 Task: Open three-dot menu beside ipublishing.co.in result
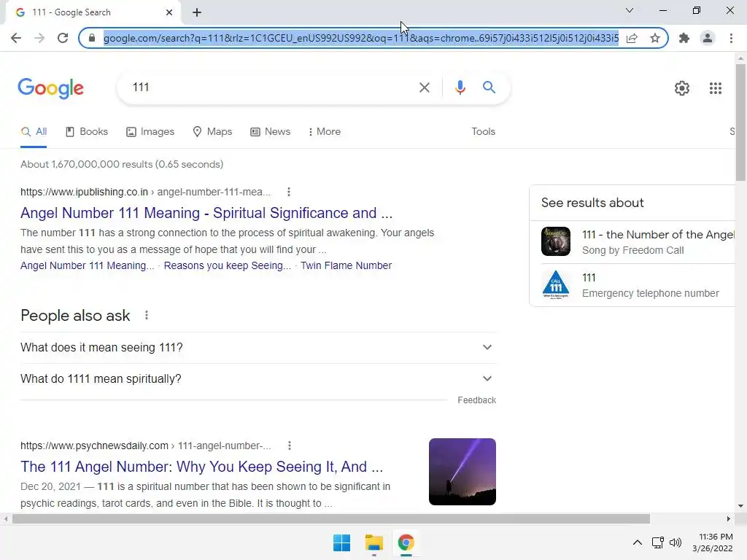pyautogui.click(x=289, y=192)
